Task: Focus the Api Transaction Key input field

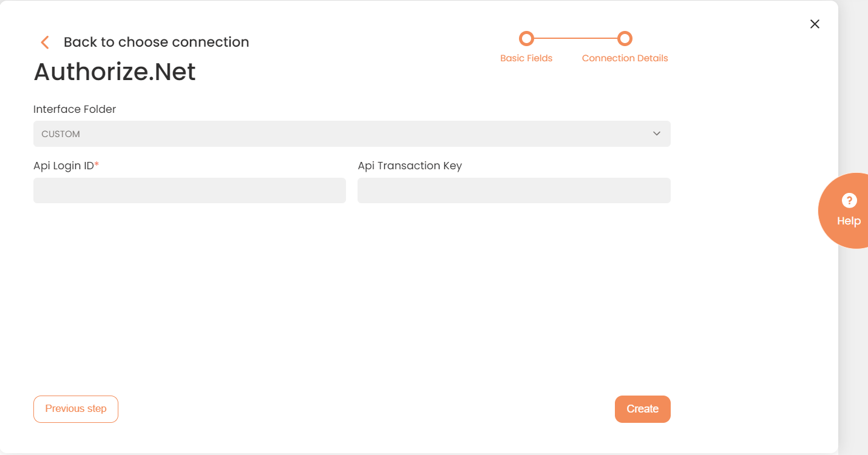Action: pos(514,190)
